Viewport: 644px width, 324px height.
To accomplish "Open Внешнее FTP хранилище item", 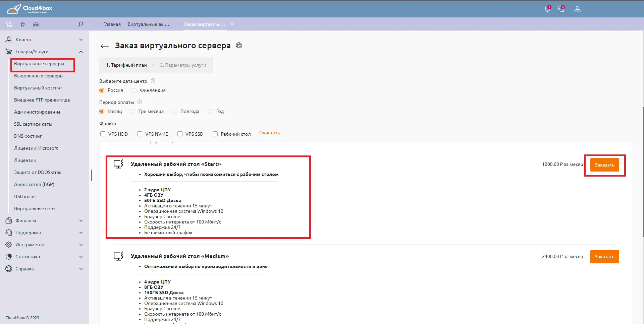I will (x=42, y=100).
